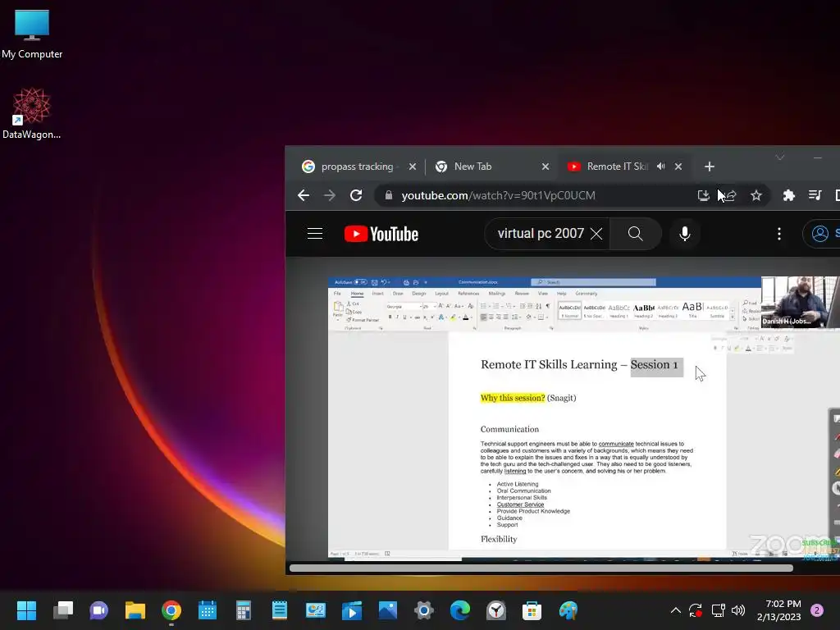Close the New Tab tab
Image resolution: width=840 pixels, height=630 pixels.
click(546, 167)
